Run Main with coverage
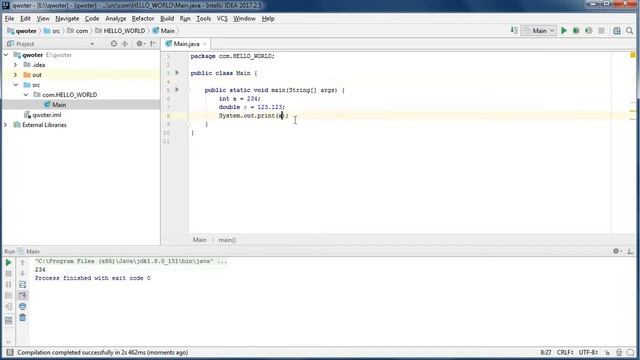 coord(588,31)
